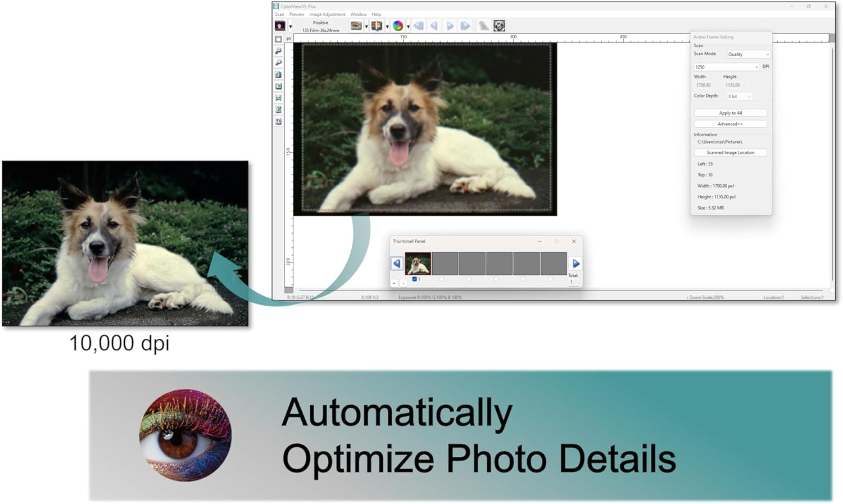The height and width of the screenshot is (504, 843).
Task: Click the first magnifier zoom tool
Action: tap(278, 51)
